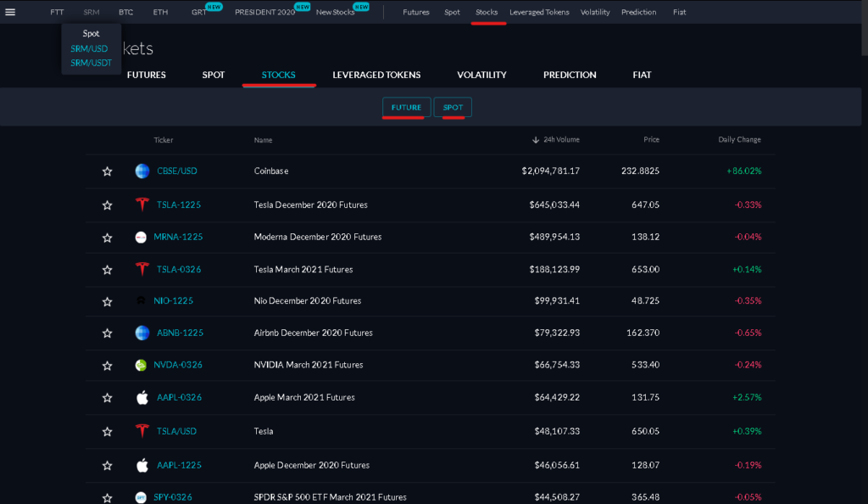Expand the ETH top bar menu
The height and width of the screenshot is (504, 868).
(x=160, y=12)
